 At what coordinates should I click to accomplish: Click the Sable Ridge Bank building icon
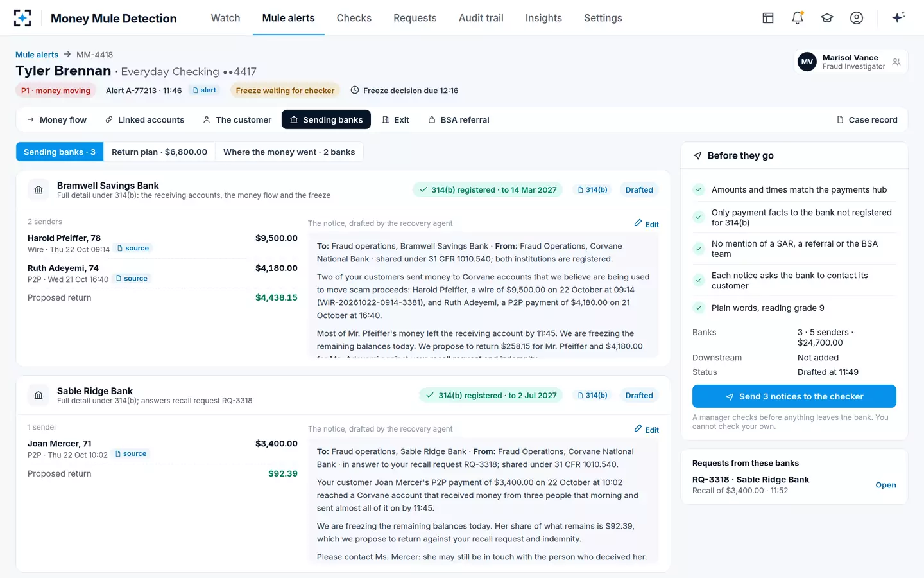coord(38,396)
